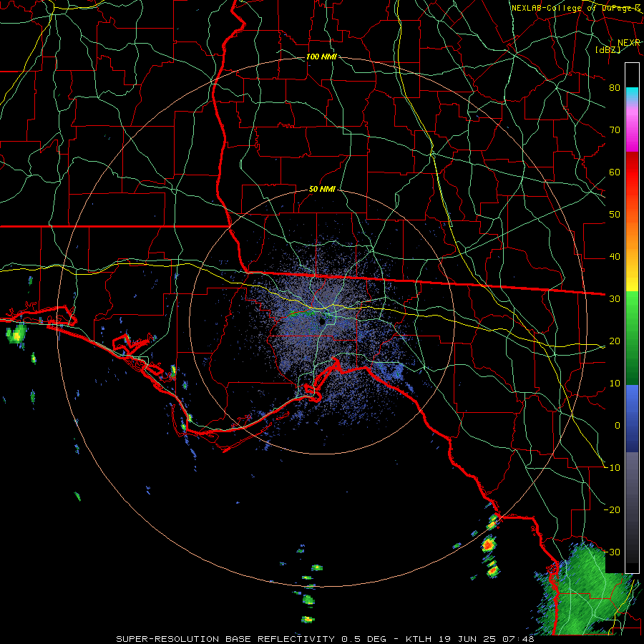
Task: Select the 0 value on the dBZ scale
Action: click(618, 426)
